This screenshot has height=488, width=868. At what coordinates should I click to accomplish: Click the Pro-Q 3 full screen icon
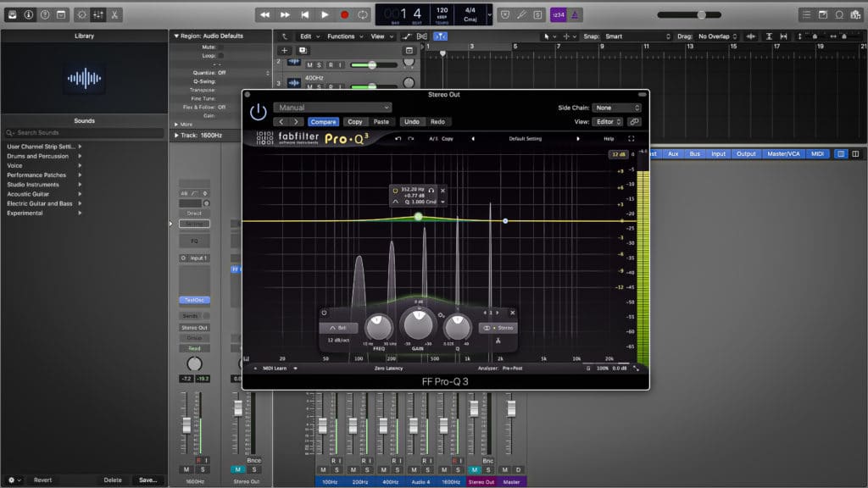pos(631,139)
